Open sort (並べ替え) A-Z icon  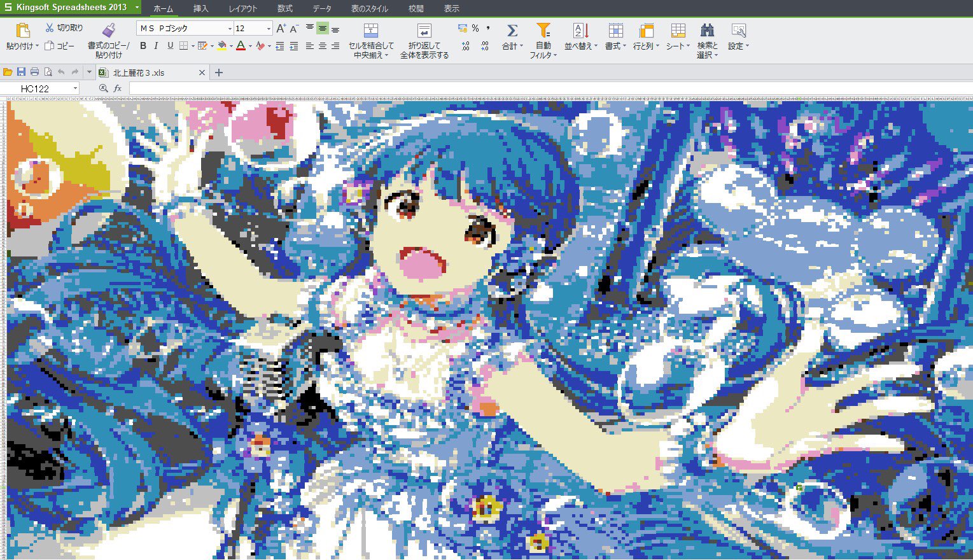click(x=581, y=31)
